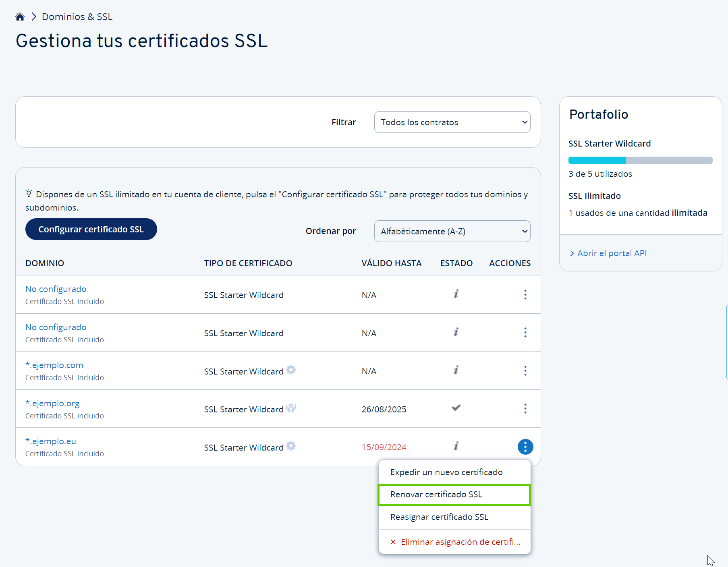View info status icon for second No configurado row
This screenshot has width=728, height=567.
pyautogui.click(x=456, y=332)
